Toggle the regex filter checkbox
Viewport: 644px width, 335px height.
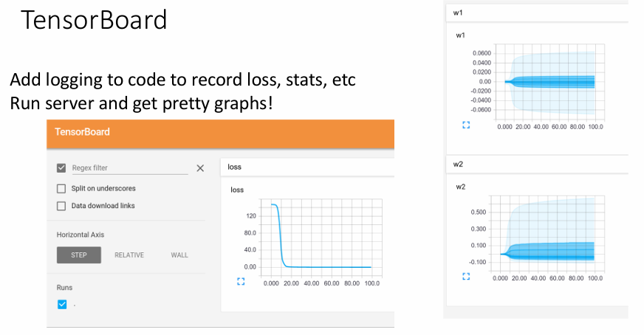point(61,168)
